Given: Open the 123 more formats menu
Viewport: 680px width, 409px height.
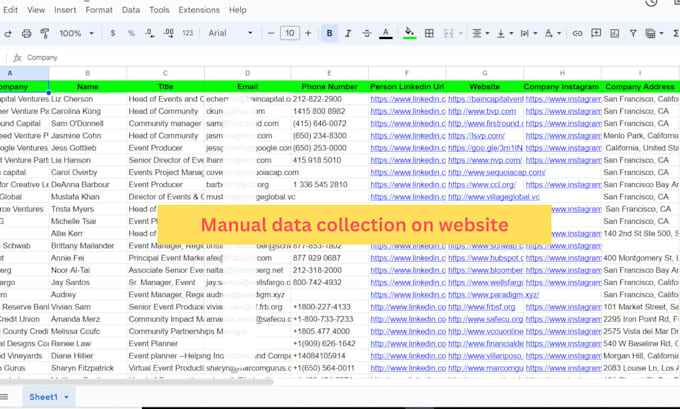Looking at the screenshot, I should click(187, 33).
